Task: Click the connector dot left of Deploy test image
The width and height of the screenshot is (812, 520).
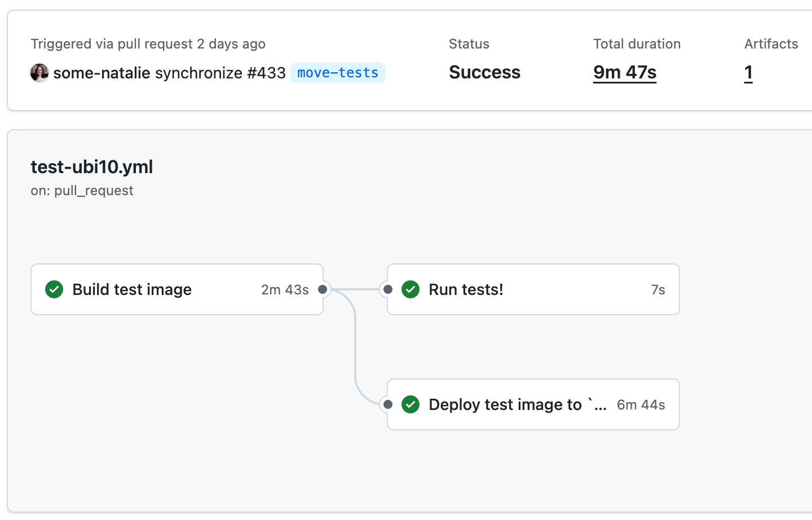Action: tap(388, 404)
